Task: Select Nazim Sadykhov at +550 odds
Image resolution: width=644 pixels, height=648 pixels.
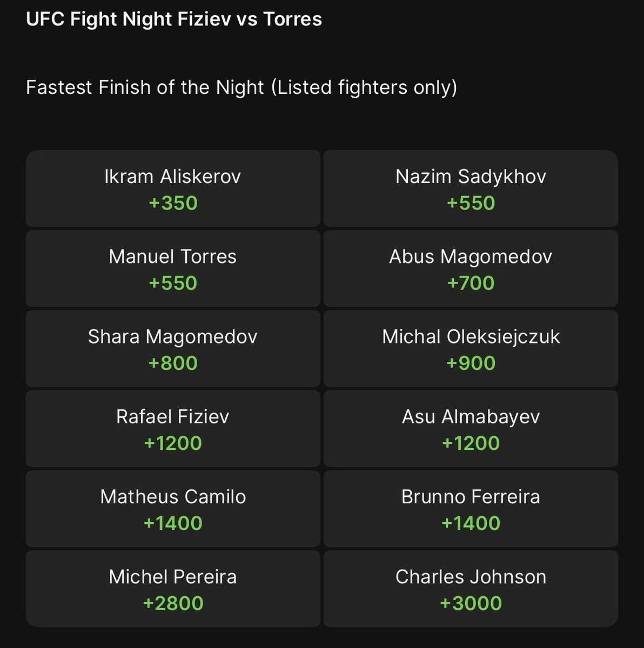Action: coord(471,188)
